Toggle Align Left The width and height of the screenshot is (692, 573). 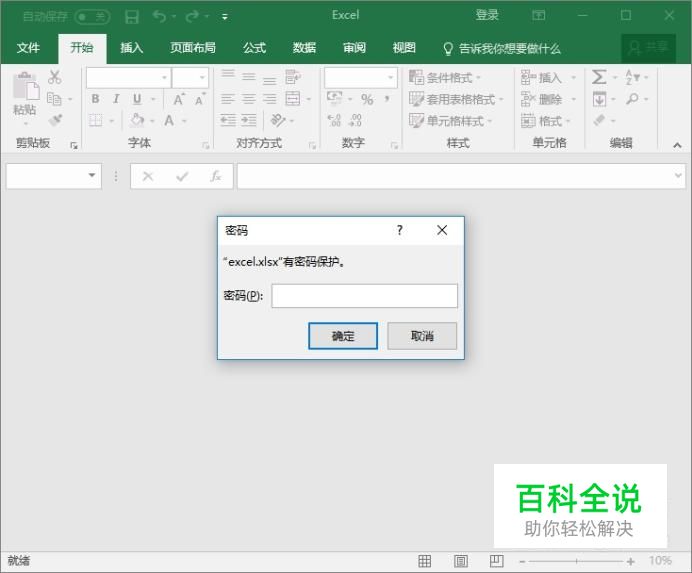point(228,99)
